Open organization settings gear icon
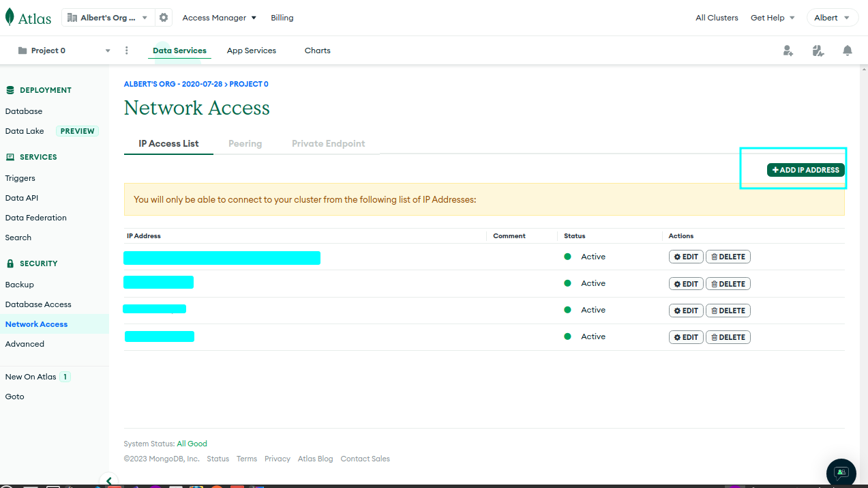The height and width of the screenshot is (488, 868). tap(164, 18)
